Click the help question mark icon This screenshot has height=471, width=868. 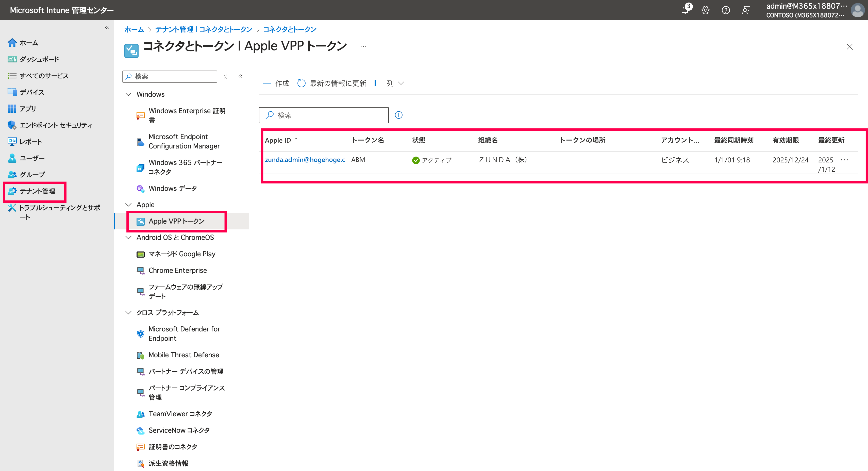coord(726,10)
